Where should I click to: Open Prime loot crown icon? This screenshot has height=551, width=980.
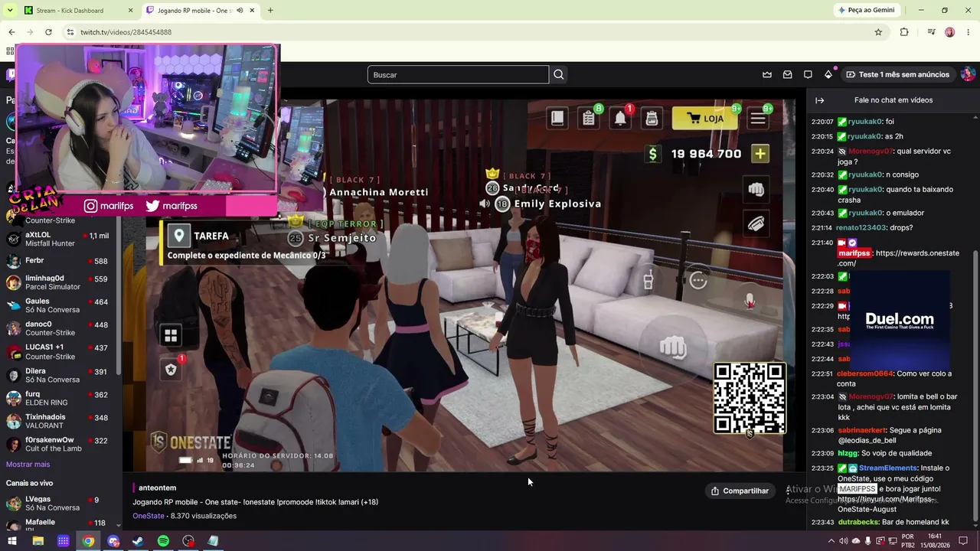click(x=767, y=74)
